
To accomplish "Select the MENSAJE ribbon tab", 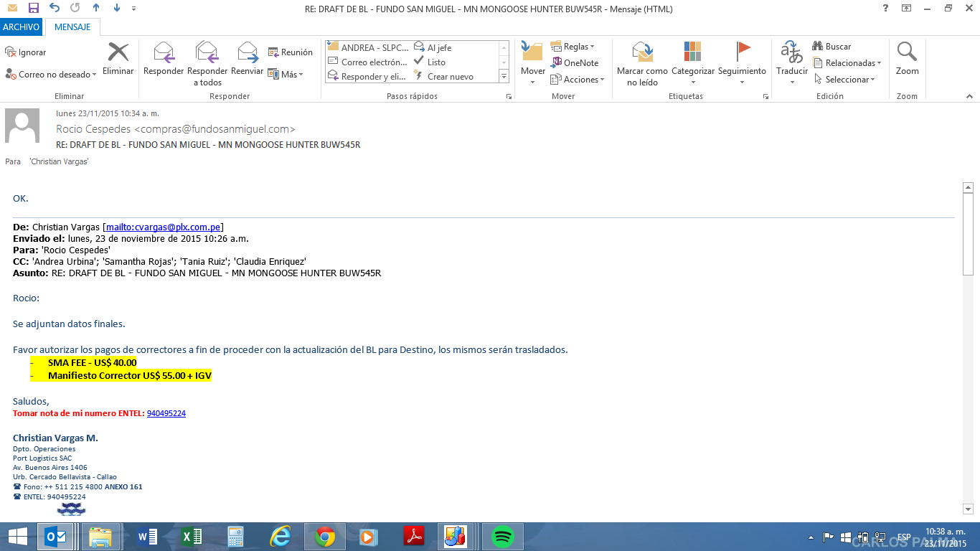I will (x=72, y=27).
